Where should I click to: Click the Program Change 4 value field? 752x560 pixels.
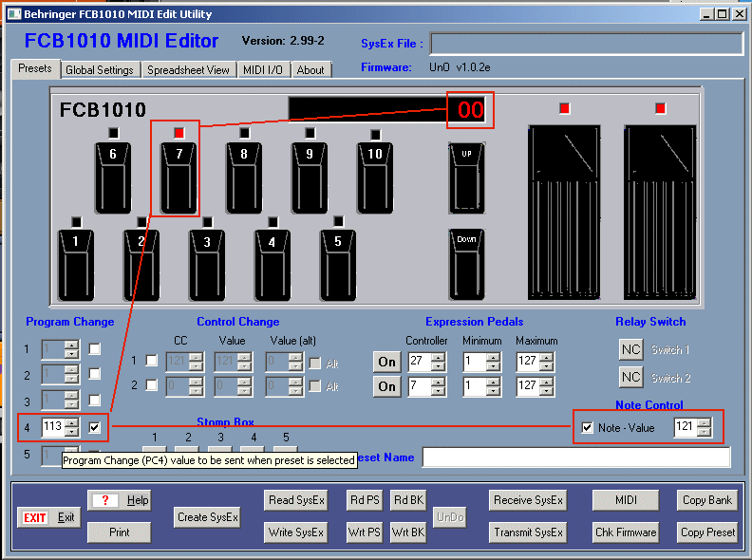tap(54, 427)
